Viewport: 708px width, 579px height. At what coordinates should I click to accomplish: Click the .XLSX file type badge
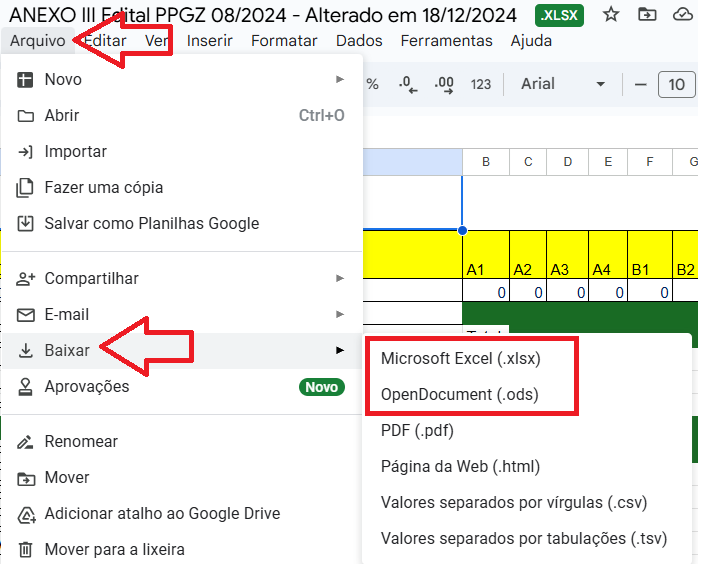pyautogui.click(x=559, y=15)
